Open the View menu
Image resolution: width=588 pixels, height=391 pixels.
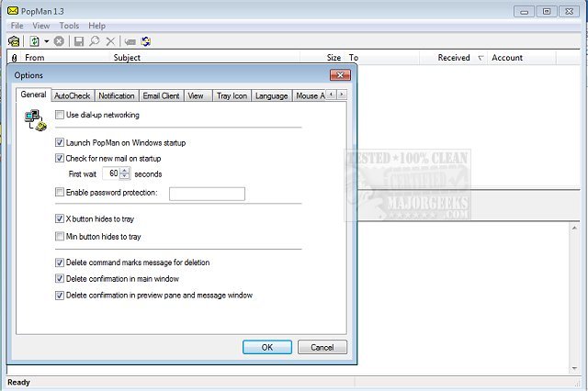tap(40, 26)
